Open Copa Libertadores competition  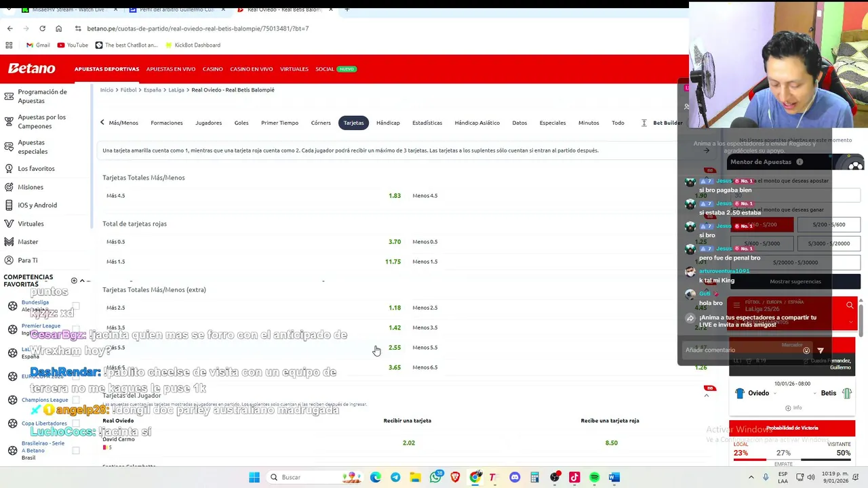[x=44, y=424]
